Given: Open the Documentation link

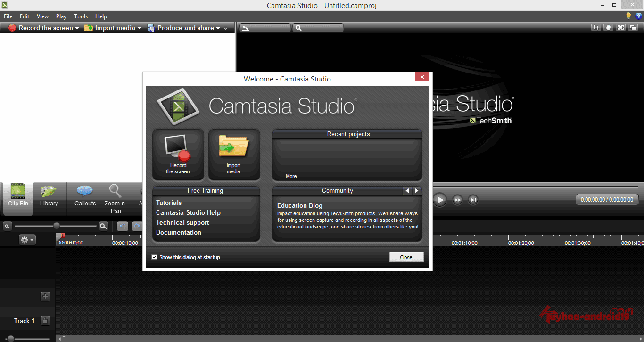Looking at the screenshot, I should [179, 232].
